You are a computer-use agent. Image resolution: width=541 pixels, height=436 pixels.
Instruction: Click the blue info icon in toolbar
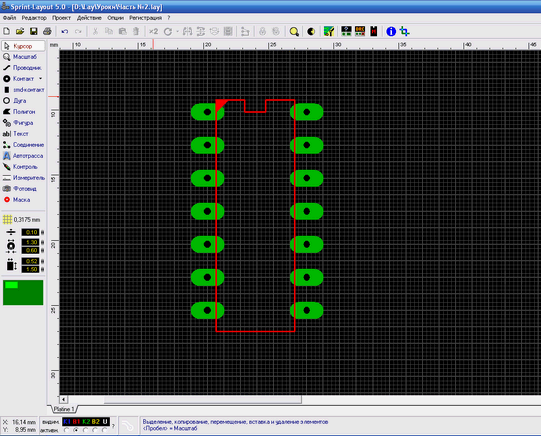[391, 31]
